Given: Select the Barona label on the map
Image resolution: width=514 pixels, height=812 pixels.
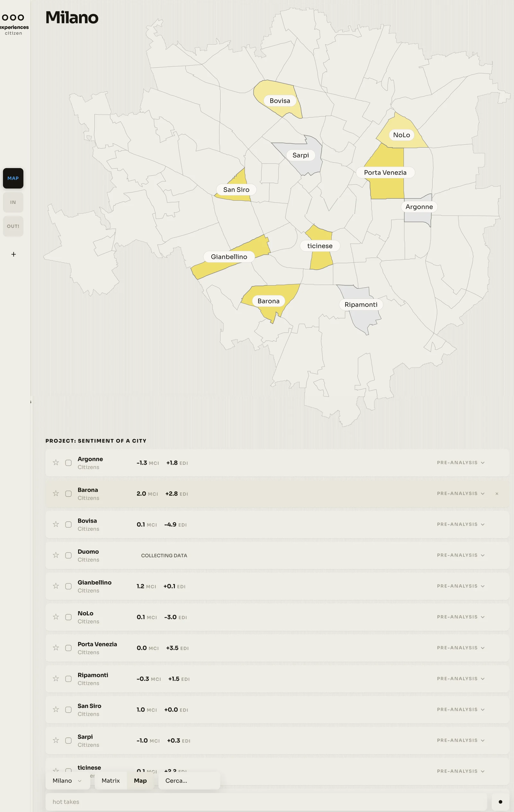Looking at the screenshot, I should coord(269,301).
